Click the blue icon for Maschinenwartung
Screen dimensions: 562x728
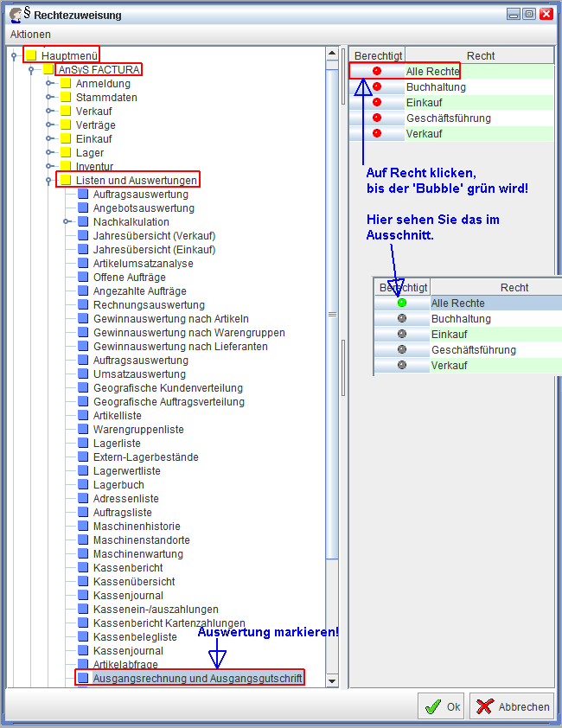[x=83, y=554]
